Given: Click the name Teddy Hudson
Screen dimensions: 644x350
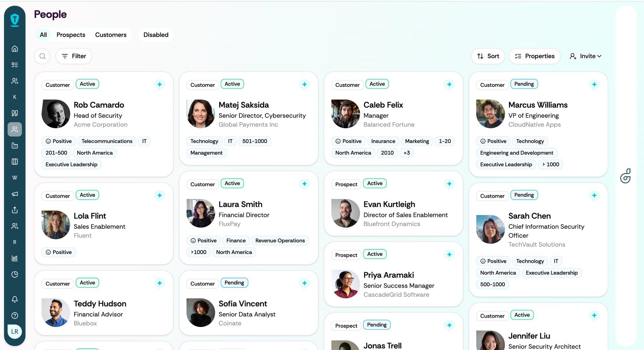Looking at the screenshot, I should tap(100, 304).
